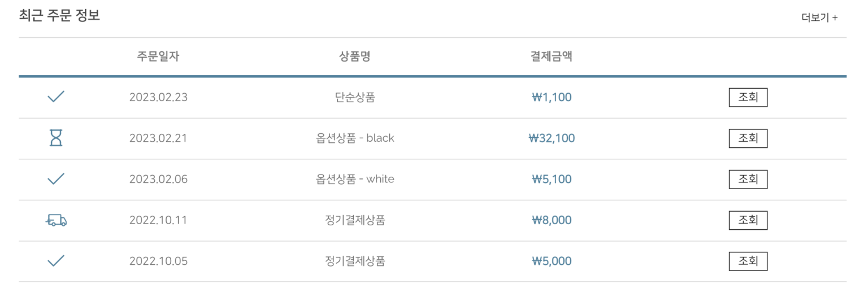Screen dimensions: 868x297
Task: Open product 옵션상품 - white
Action: pos(355,179)
